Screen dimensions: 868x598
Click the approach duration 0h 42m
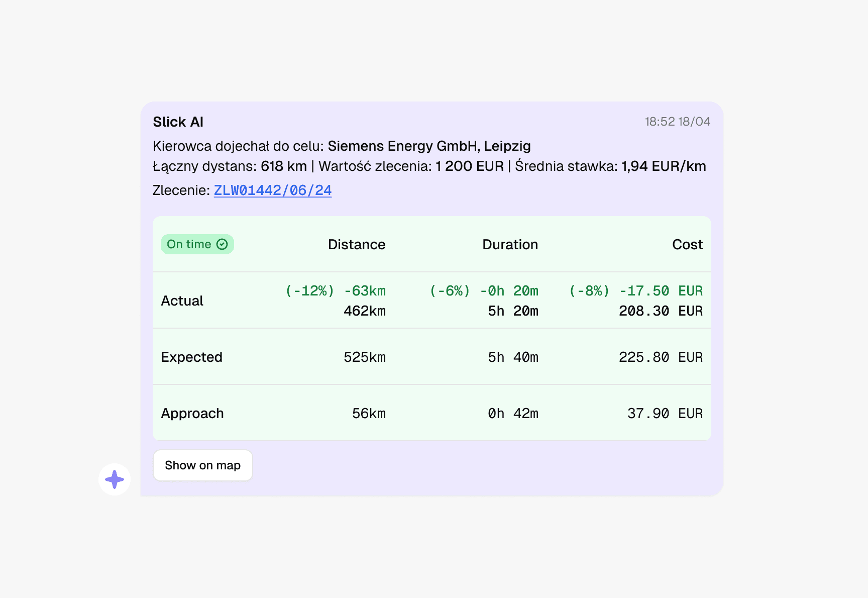(512, 414)
